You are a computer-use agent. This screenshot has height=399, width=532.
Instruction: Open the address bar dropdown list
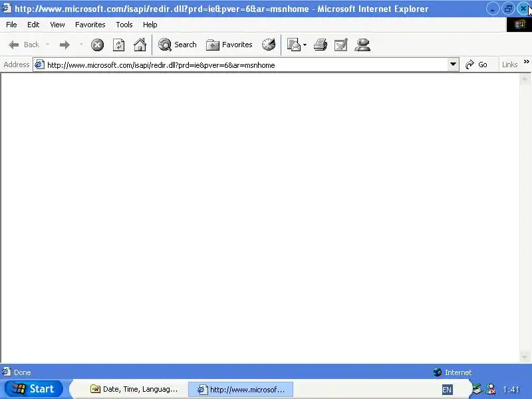point(453,65)
